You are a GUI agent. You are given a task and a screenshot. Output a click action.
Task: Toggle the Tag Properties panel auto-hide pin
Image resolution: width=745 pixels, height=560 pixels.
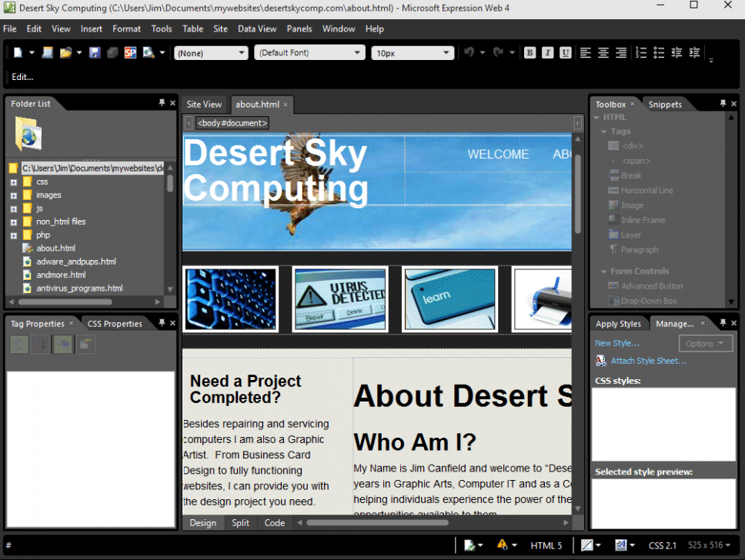(x=162, y=323)
